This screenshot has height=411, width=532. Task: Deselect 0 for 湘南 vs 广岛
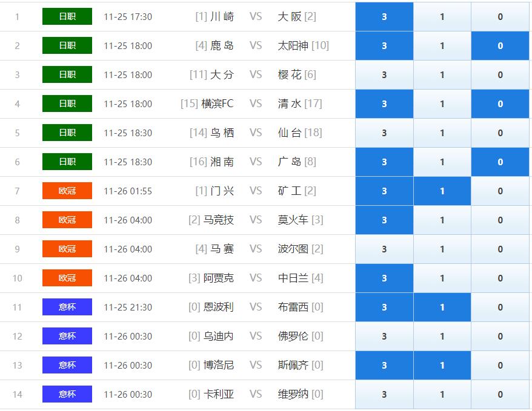coord(500,162)
